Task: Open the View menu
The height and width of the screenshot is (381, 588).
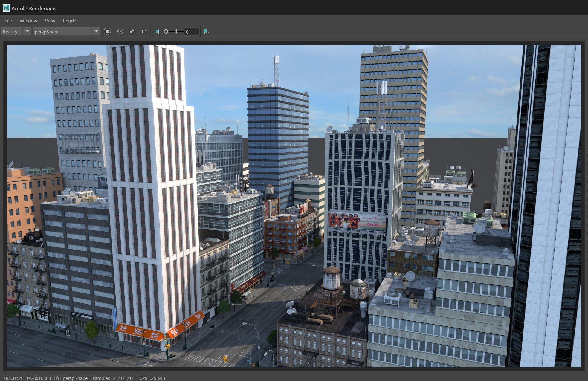Action: pos(50,21)
